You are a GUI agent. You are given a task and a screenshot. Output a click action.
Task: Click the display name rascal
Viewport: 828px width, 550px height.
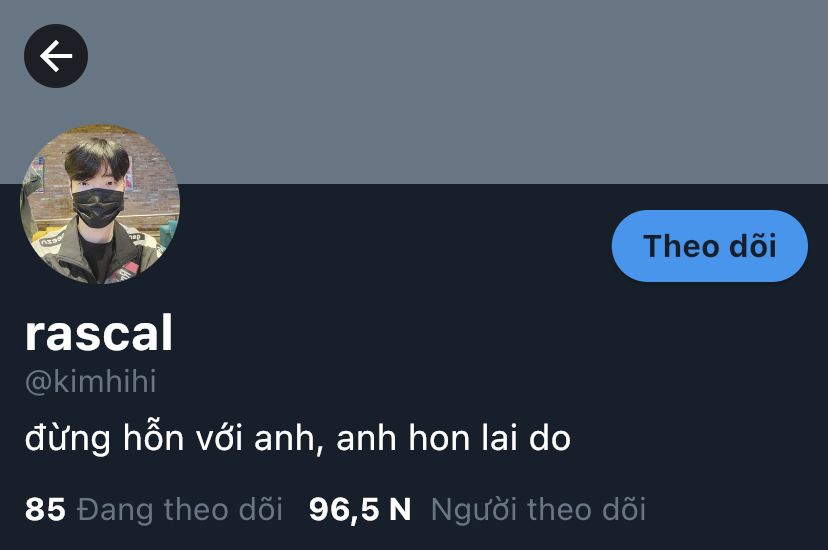pos(99,333)
